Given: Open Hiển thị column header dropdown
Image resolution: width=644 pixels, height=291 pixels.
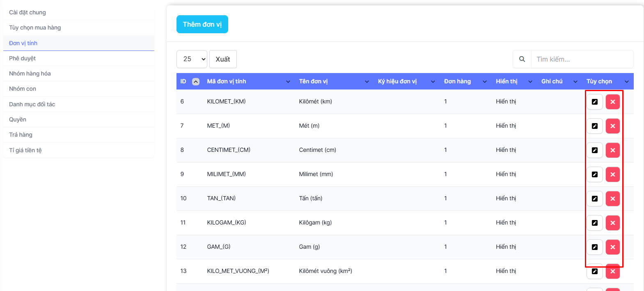Looking at the screenshot, I should click(530, 82).
